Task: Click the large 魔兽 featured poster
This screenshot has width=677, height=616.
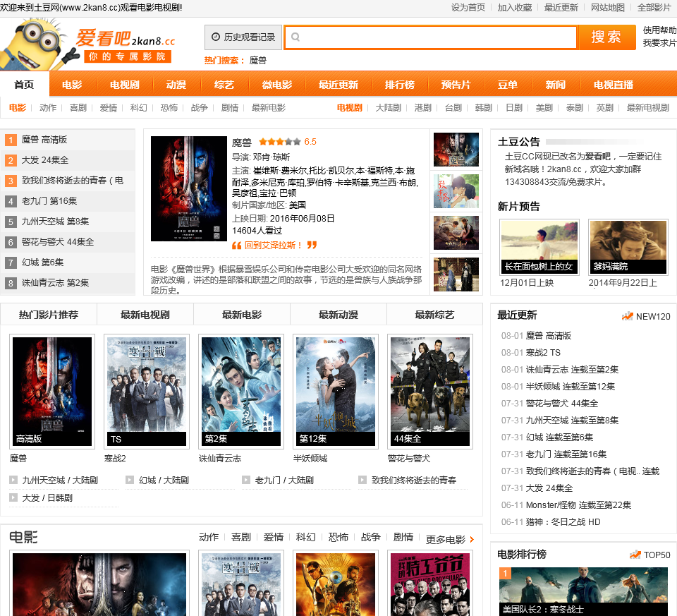Action: pos(189,188)
